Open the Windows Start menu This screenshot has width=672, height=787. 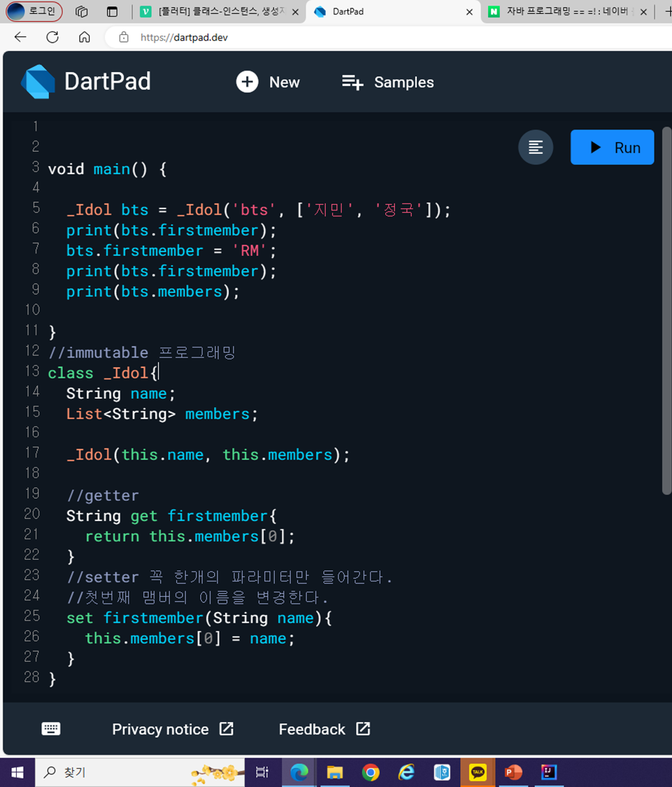tap(17, 772)
